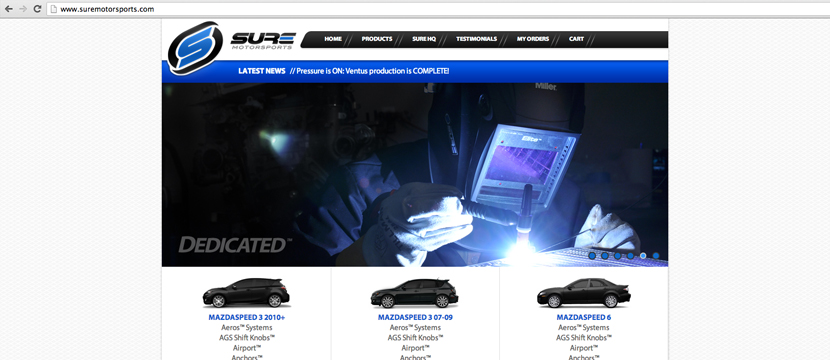Focus the address bar showing www.suremotorsports.com

pyautogui.click(x=438, y=9)
